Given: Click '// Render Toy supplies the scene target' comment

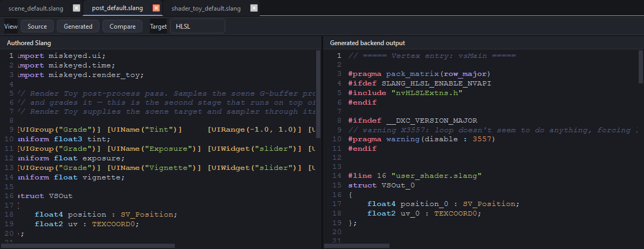Looking at the screenshot, I should point(167,112).
